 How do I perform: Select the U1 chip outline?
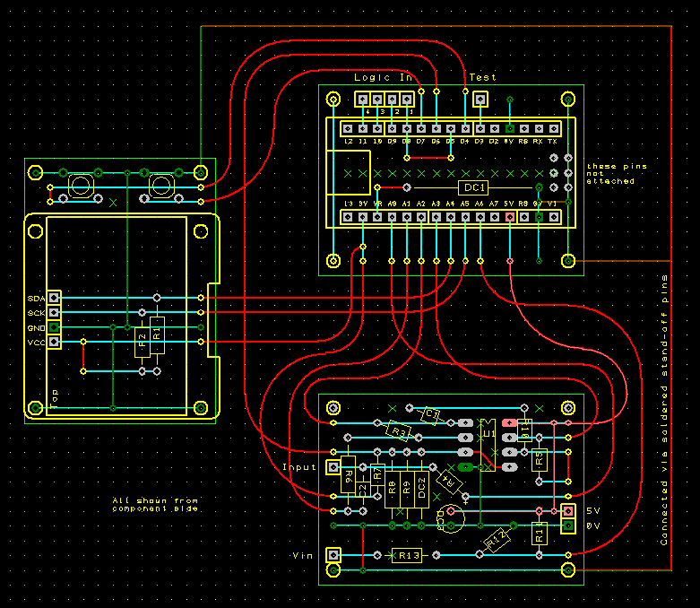[488, 445]
